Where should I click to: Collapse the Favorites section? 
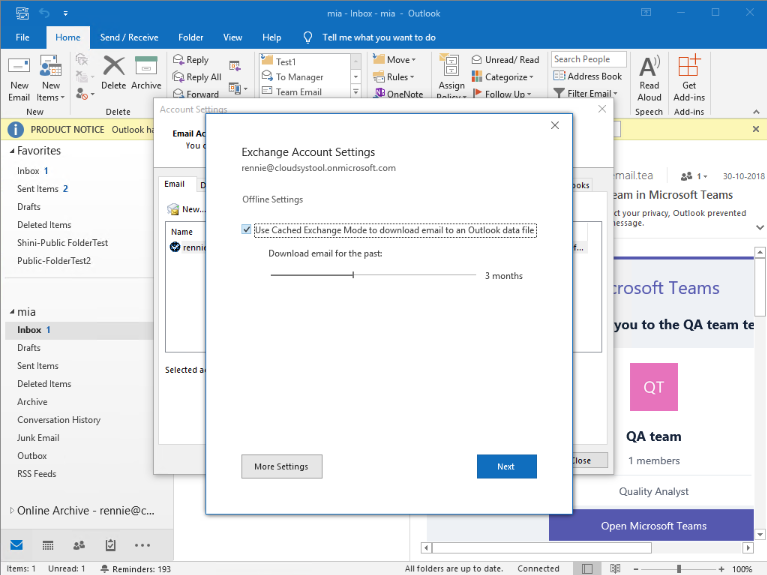pyautogui.click(x=12, y=151)
